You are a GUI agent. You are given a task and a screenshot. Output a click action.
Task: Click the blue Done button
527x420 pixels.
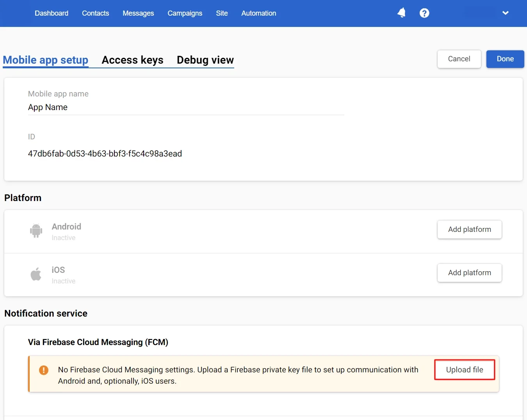coord(505,59)
